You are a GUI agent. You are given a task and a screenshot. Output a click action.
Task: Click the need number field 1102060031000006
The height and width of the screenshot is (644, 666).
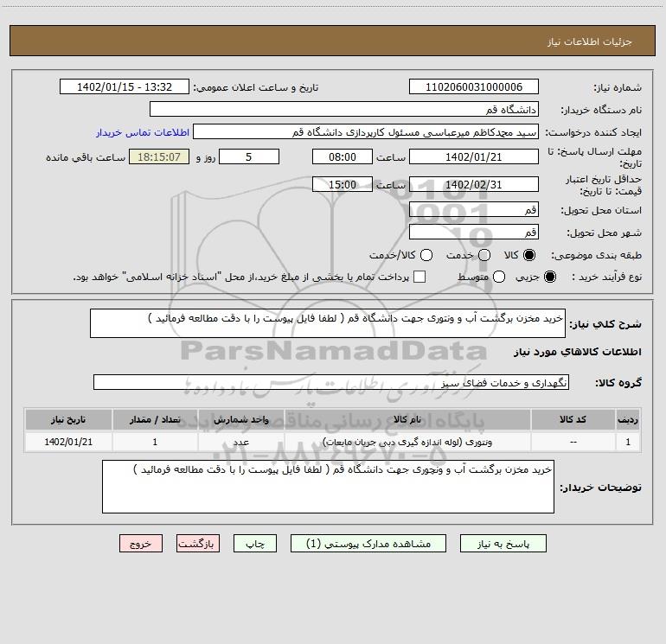474,86
